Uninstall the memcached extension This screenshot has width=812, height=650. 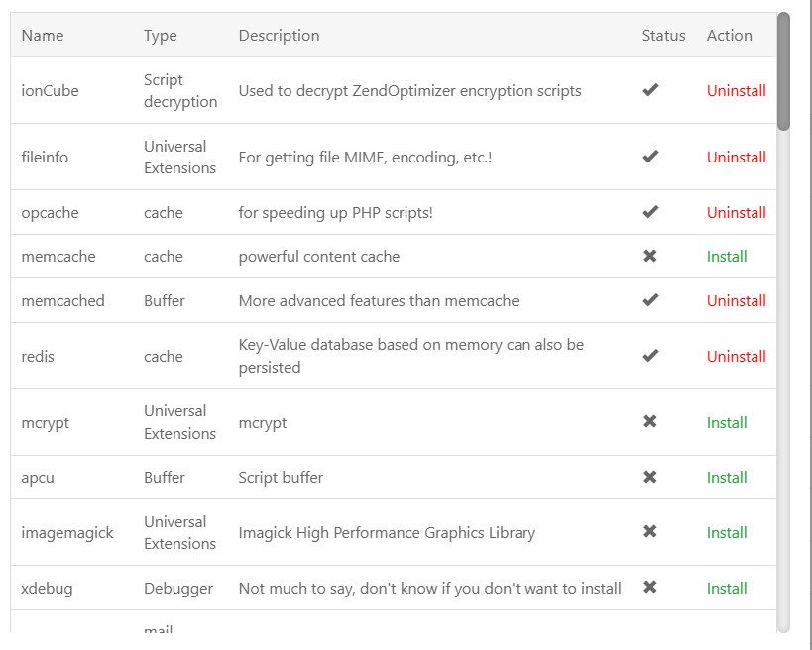(736, 300)
